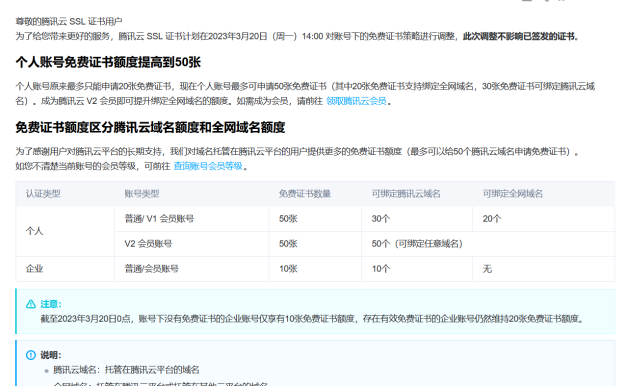The height and width of the screenshot is (386, 626).
Task: Click the bullet 腾讯云域名：托管在腾讯云平台的域名
Action: pos(126,370)
